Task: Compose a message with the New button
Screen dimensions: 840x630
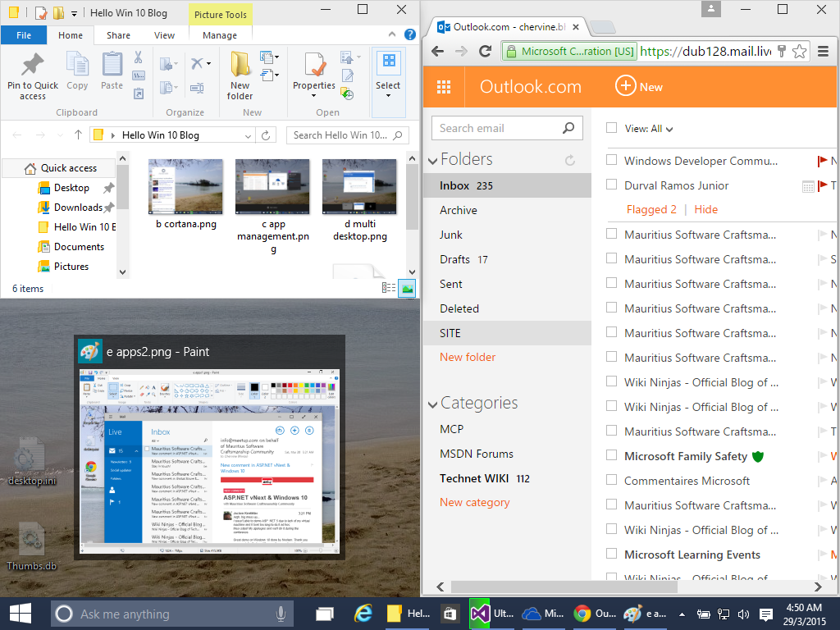Action: pyautogui.click(x=638, y=87)
